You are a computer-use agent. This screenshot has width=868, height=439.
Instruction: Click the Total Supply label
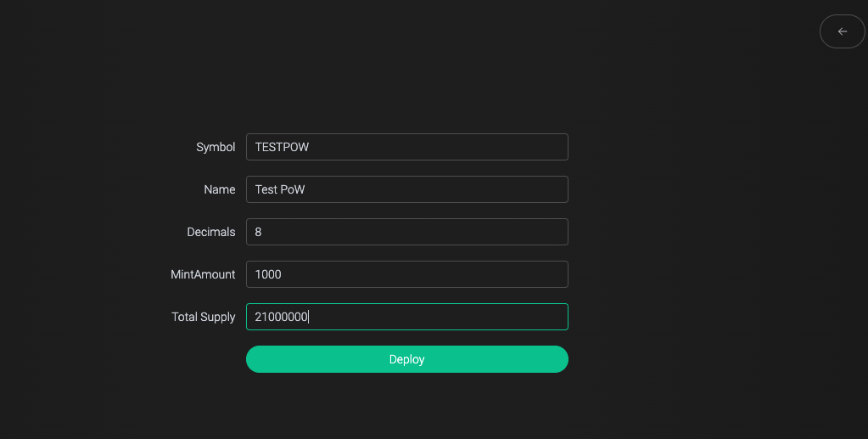point(204,317)
